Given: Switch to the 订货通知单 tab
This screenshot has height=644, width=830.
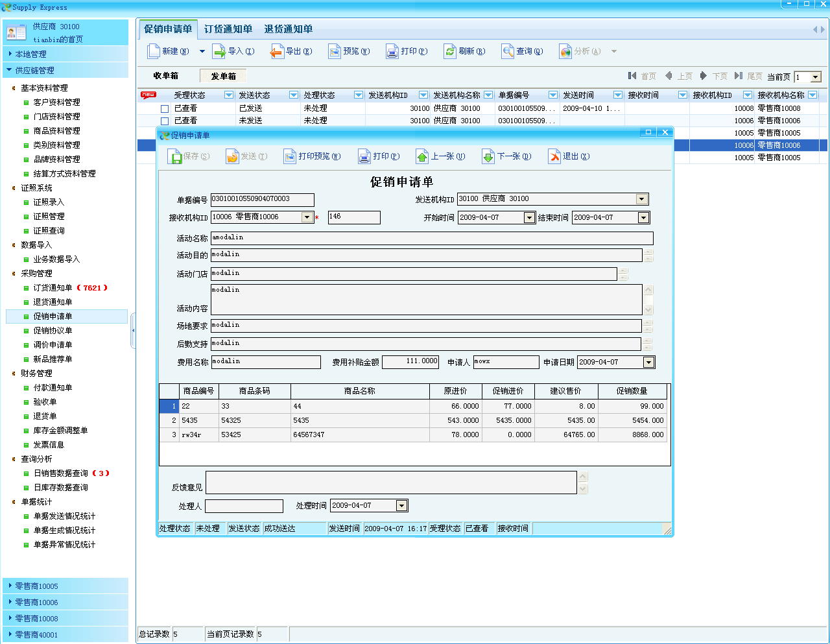Looking at the screenshot, I should [228, 29].
